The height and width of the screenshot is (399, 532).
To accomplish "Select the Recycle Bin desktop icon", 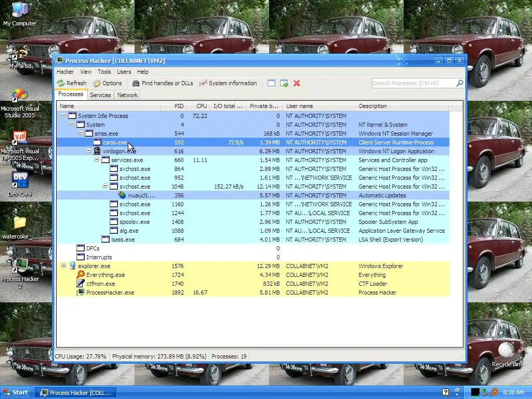I will [506, 354].
